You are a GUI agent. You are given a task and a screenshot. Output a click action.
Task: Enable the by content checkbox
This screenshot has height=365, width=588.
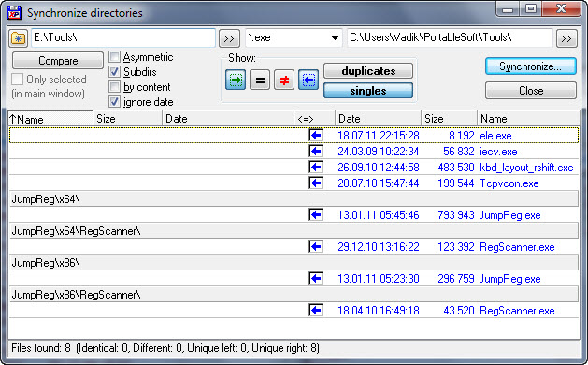114,87
